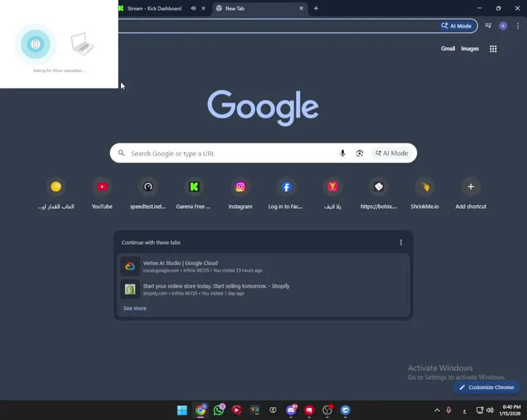527x420 pixels.
Task: Close the Stream - Kick Dashboard tab
Action: click(203, 8)
